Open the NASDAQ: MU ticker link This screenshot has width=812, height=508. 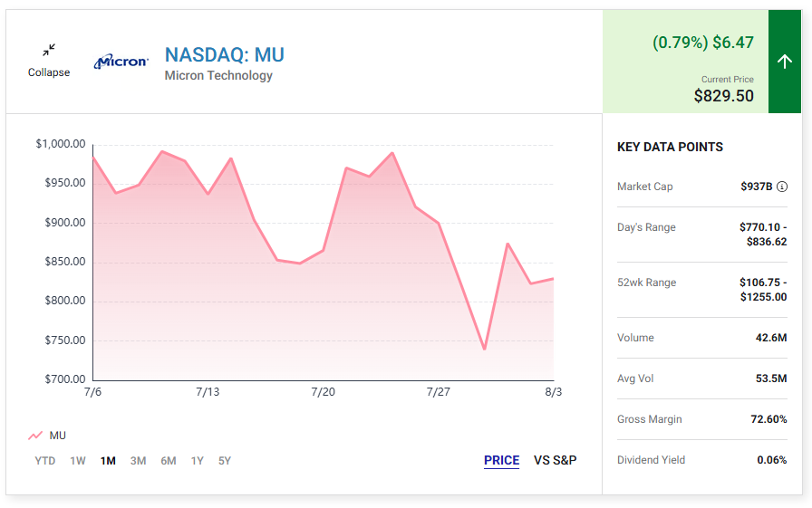tap(224, 55)
